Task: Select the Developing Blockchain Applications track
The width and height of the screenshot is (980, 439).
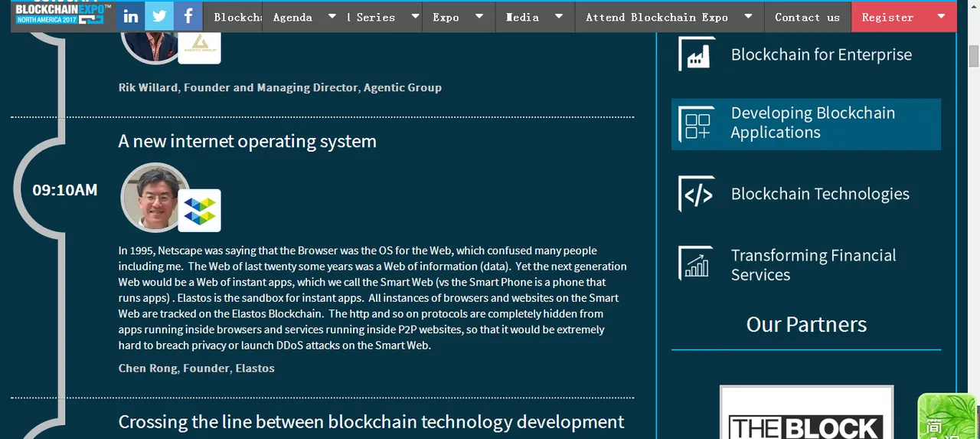Action: [806, 124]
